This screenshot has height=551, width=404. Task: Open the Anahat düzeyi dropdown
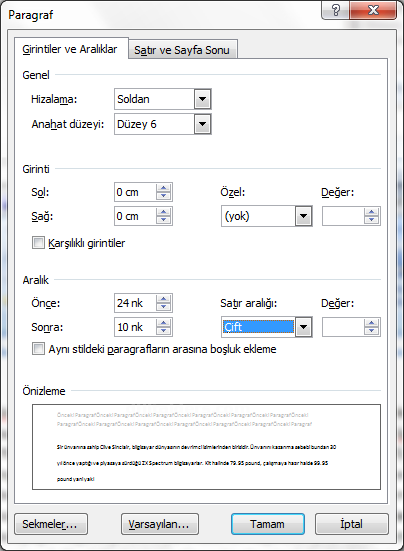(x=202, y=124)
